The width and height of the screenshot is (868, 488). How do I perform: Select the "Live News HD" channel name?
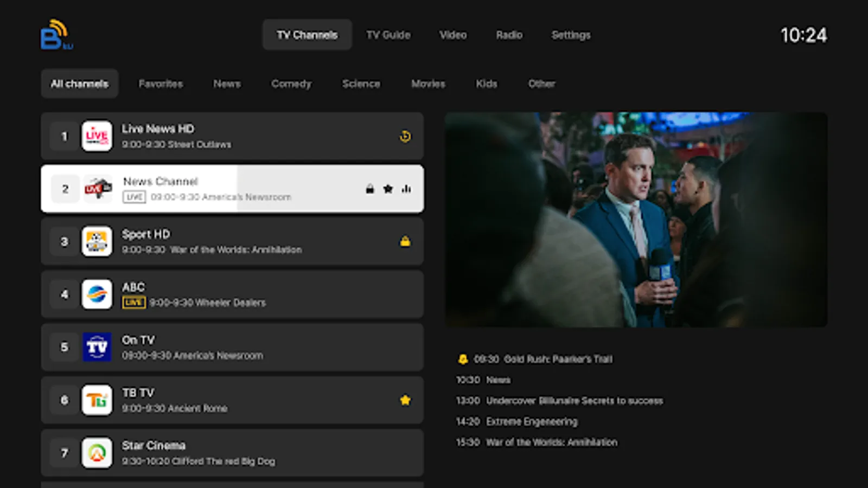click(x=158, y=129)
